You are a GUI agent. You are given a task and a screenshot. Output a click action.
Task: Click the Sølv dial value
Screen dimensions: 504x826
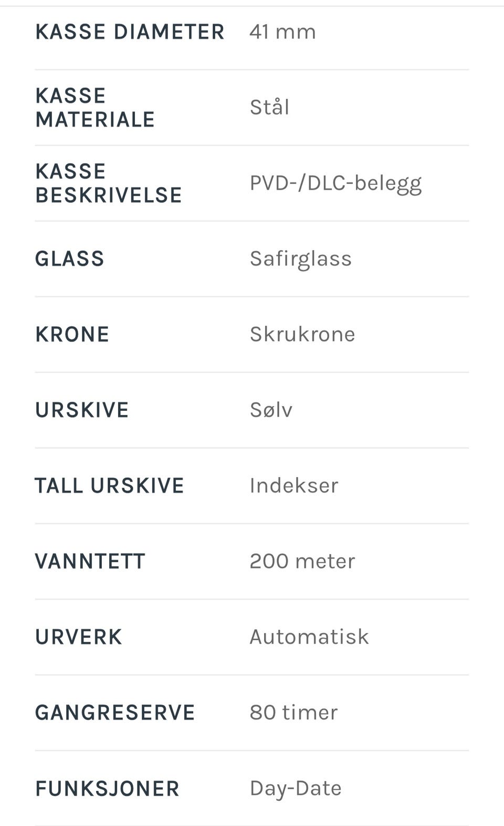point(271,410)
